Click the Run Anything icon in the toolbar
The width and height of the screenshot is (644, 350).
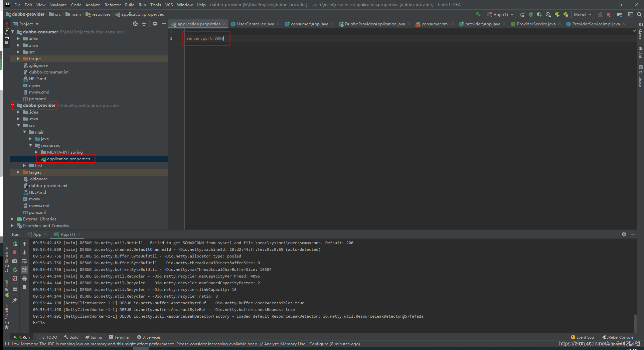pyautogui.click(x=630, y=14)
